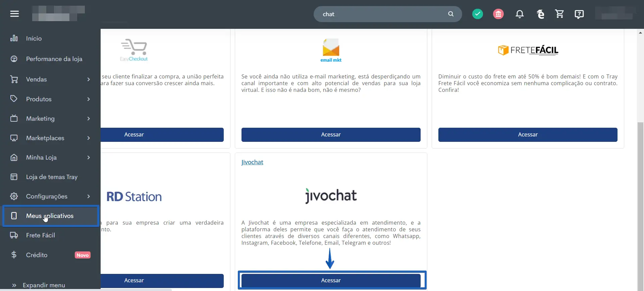
Task: Expand the Marketplaces submenu chevron
Action: click(x=89, y=138)
